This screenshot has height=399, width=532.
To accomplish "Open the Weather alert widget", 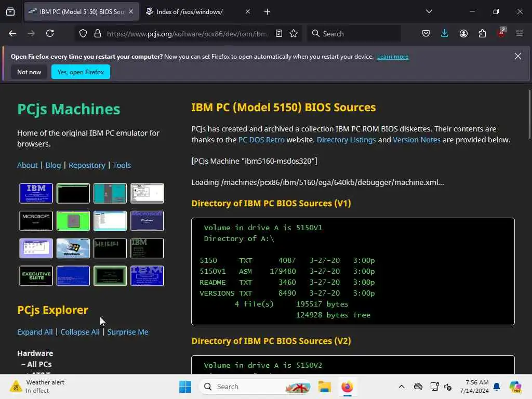I will tap(37, 387).
